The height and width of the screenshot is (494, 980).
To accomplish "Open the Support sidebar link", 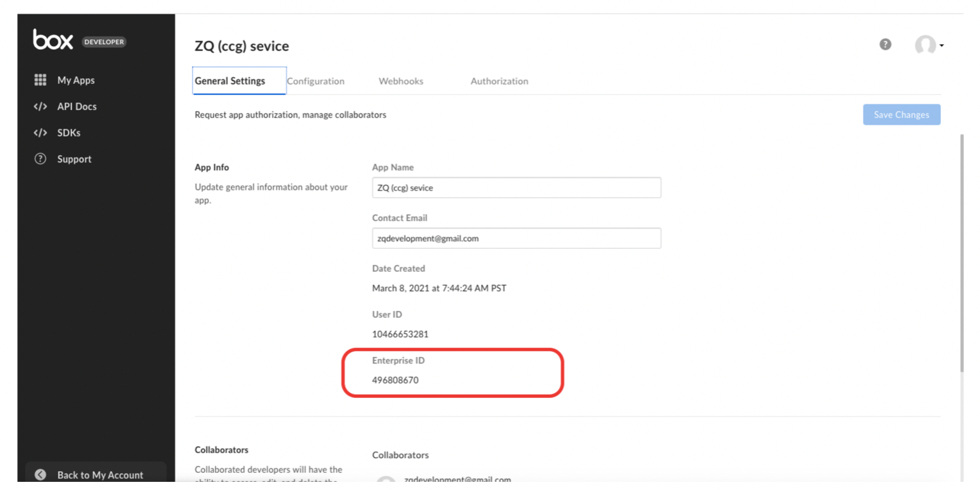I will click(74, 159).
